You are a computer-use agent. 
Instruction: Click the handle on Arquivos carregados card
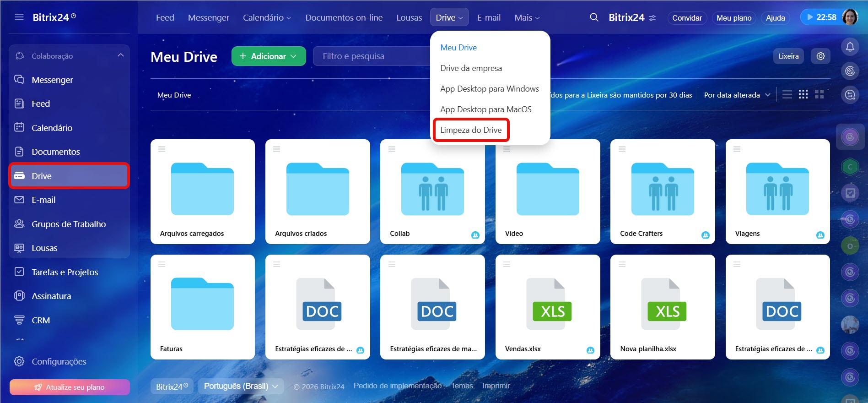162,149
